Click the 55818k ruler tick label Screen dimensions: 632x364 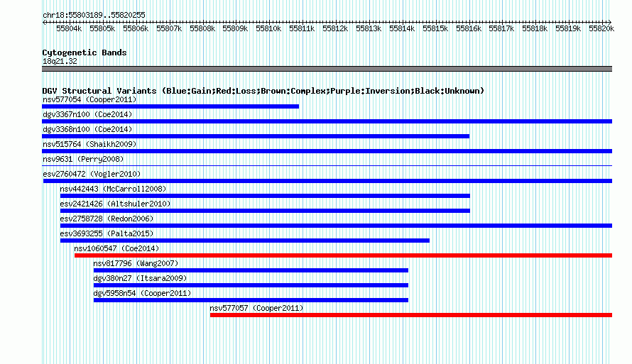(x=535, y=28)
